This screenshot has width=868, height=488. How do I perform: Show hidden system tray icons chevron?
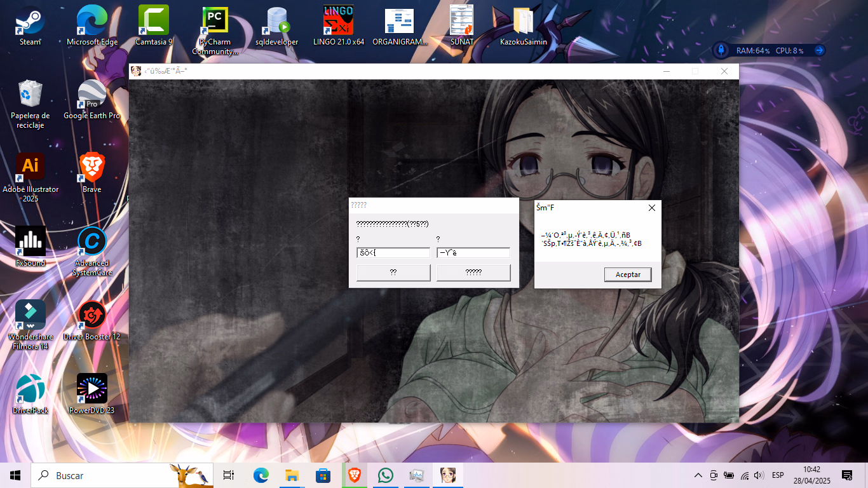[x=698, y=475]
